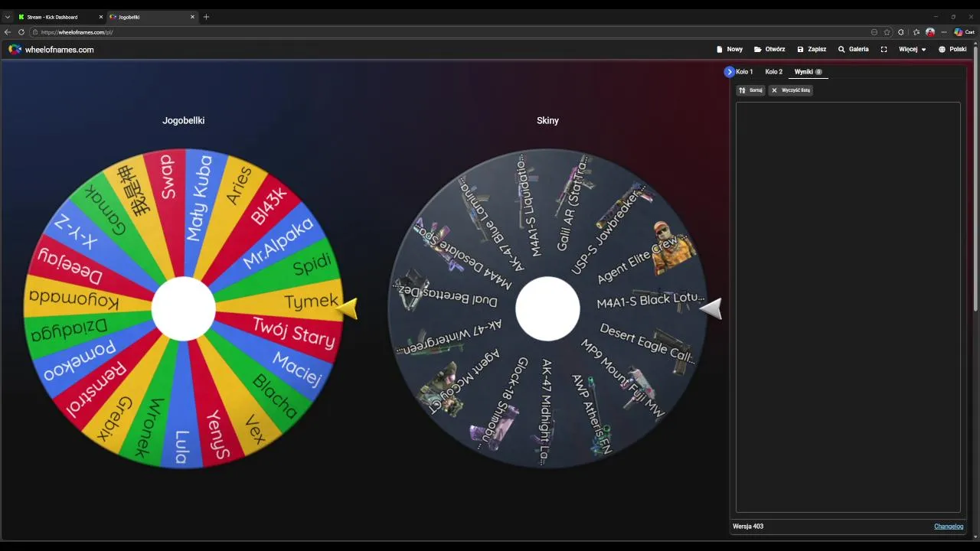980x551 pixels.
Task: Click the Twój Stary wheel slice
Action: pos(294,333)
